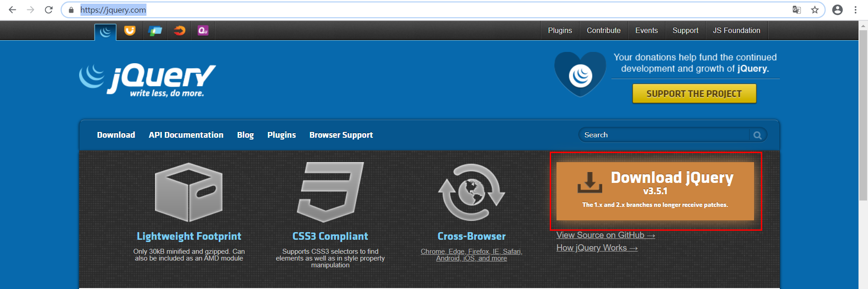Click the Support The Project button
Image resolution: width=868 pixels, height=289 pixels.
694,94
